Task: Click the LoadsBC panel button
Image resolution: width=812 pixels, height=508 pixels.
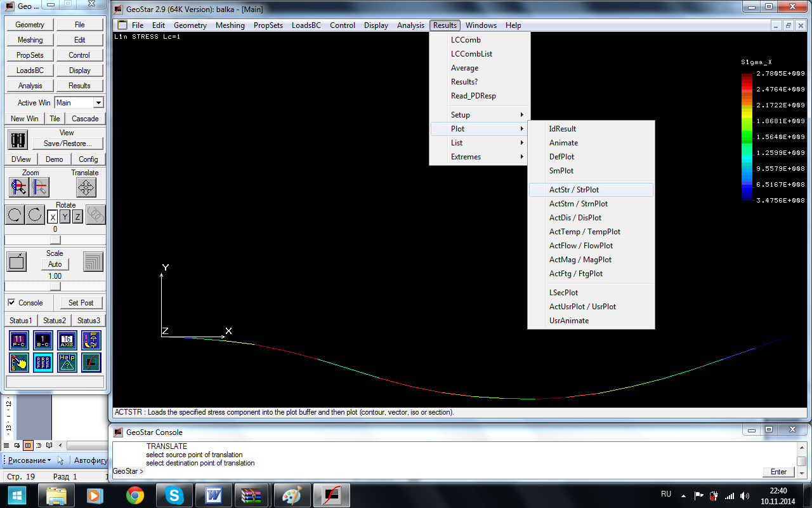Action: coord(30,70)
